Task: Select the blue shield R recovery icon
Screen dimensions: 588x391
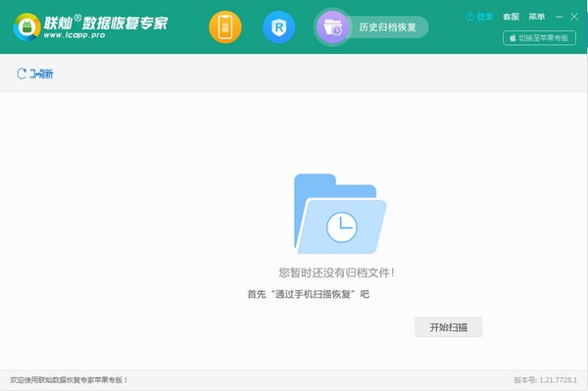Action: click(x=279, y=27)
